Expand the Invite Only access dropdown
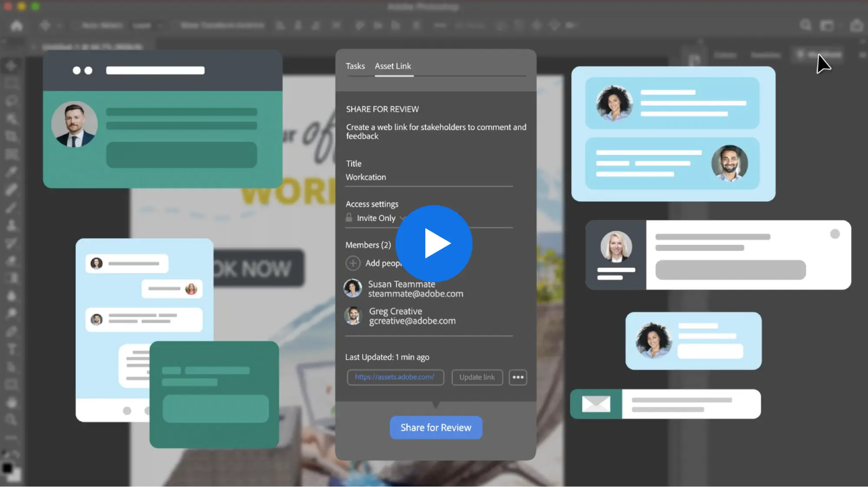The height and width of the screenshot is (487, 868). pos(376,218)
